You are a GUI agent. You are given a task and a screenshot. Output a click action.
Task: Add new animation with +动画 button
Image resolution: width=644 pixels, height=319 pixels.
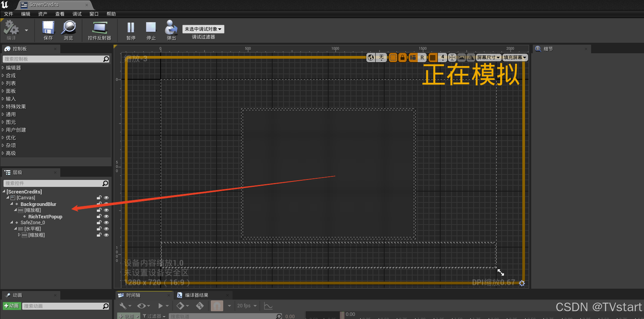click(x=12, y=306)
